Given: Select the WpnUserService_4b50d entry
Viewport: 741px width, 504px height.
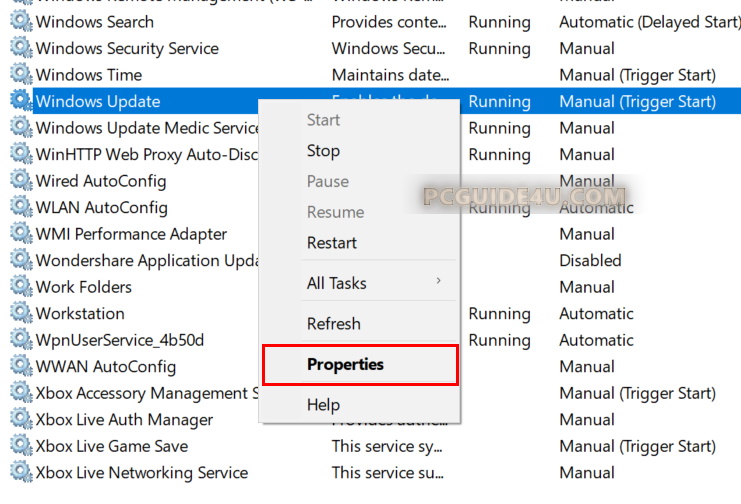Looking at the screenshot, I should 119,340.
